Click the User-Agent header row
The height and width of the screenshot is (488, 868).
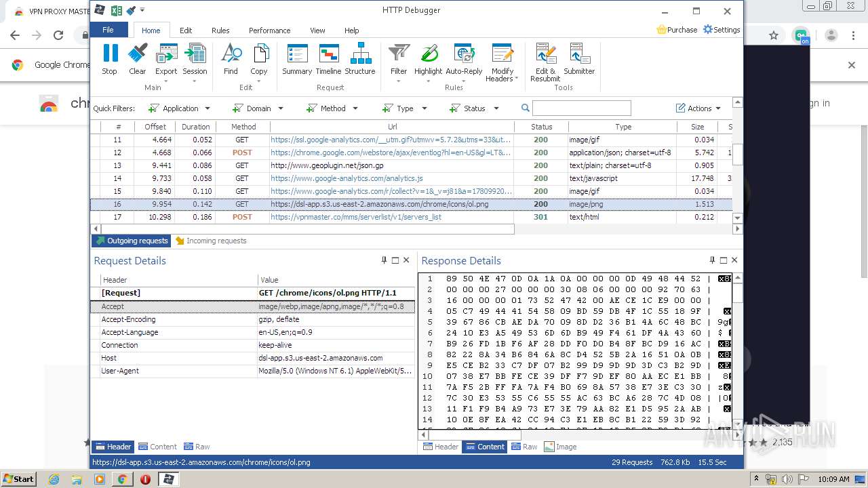(x=252, y=371)
